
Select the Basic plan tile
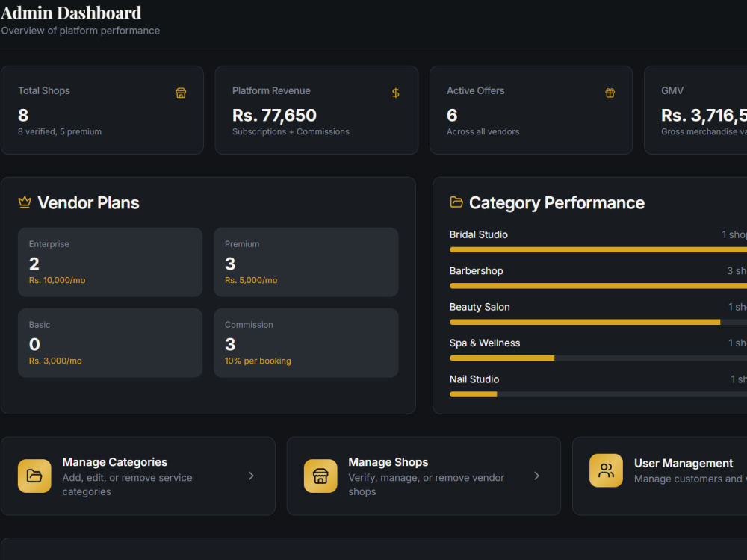[x=110, y=343]
